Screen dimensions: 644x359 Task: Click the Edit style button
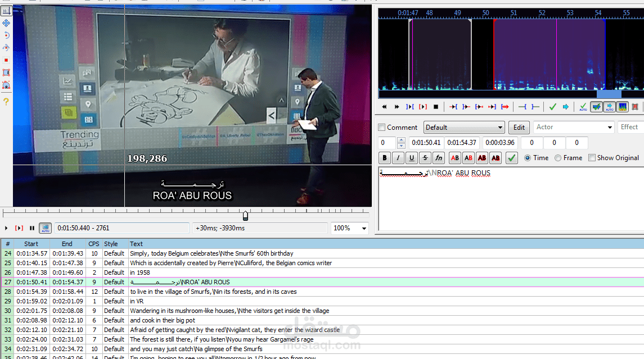[x=519, y=128]
